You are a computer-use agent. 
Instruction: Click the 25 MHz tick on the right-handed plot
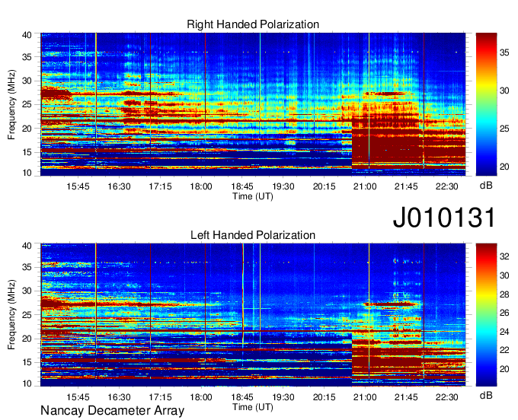(27, 104)
